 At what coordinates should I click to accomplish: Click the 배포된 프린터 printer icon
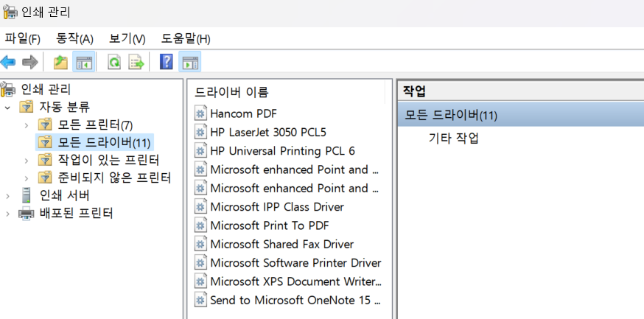(27, 214)
